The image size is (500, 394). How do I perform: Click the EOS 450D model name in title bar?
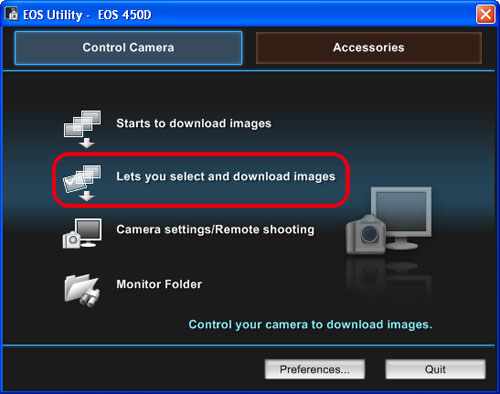(125, 15)
